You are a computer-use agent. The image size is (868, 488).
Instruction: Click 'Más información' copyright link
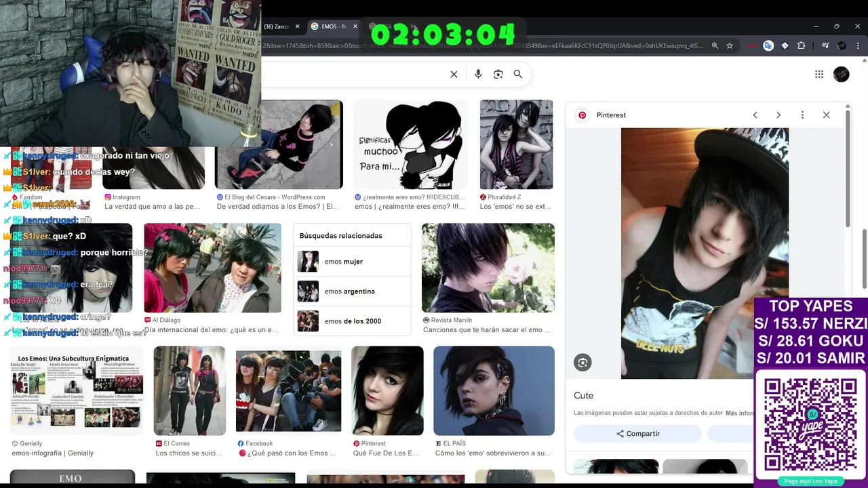click(x=740, y=413)
